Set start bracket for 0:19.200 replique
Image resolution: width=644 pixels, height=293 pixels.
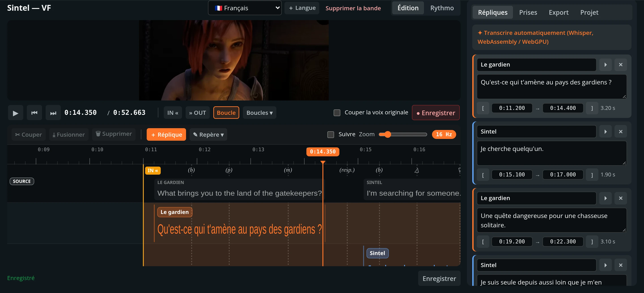[483, 242]
